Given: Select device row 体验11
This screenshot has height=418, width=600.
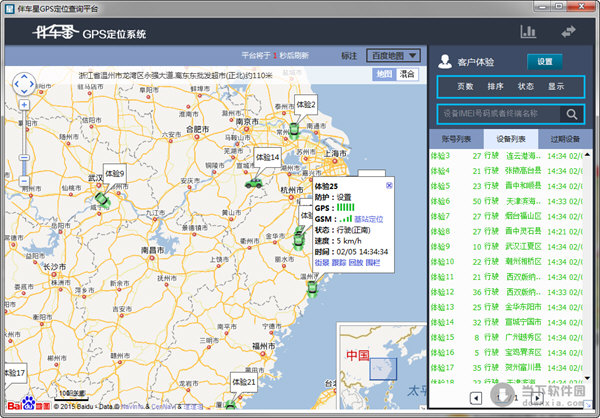Looking at the screenshot, I should pyautogui.click(x=506, y=277).
